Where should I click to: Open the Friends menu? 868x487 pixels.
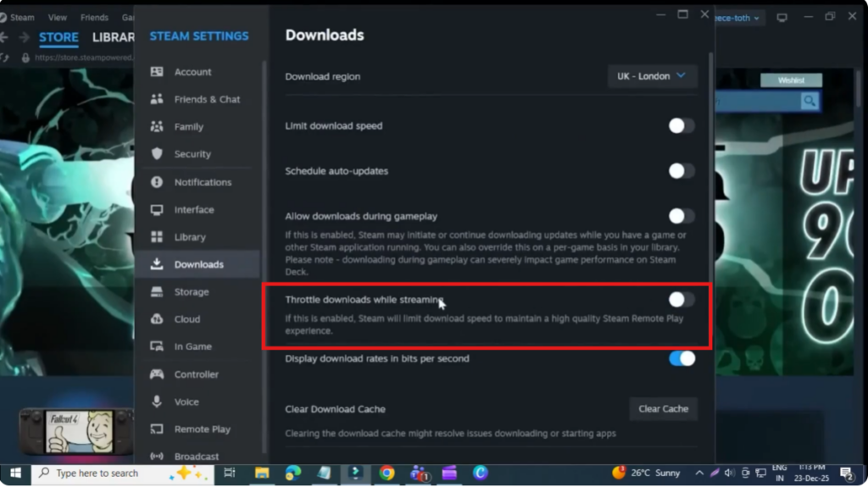click(94, 18)
